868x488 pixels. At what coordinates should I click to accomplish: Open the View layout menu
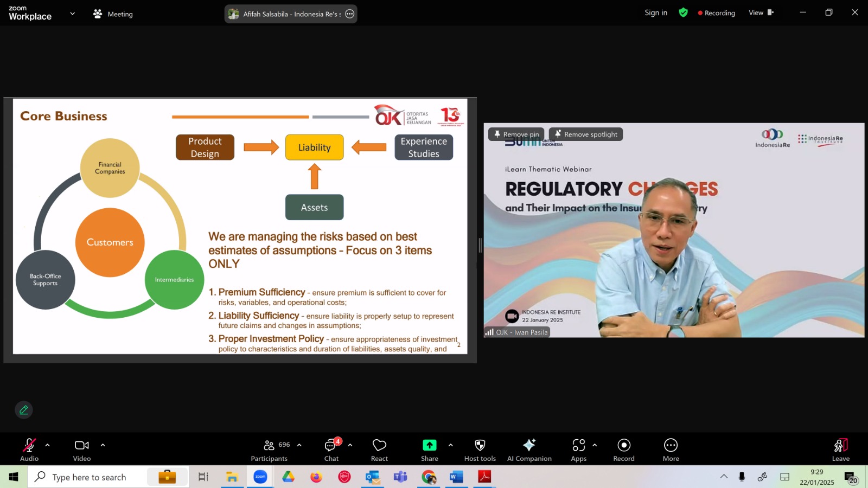tap(761, 12)
